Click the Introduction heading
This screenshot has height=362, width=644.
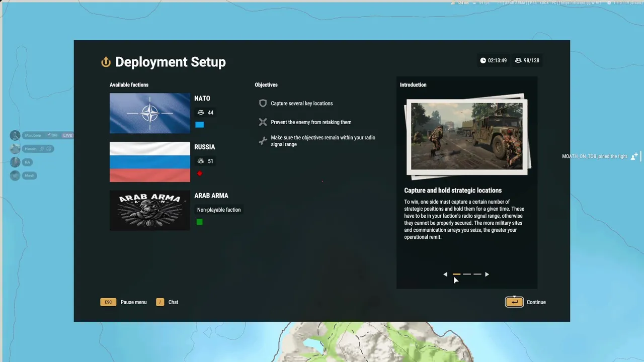413,85
